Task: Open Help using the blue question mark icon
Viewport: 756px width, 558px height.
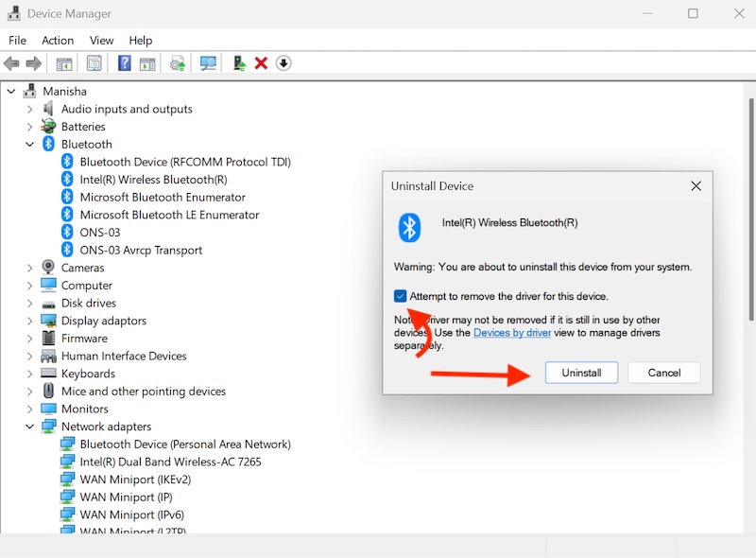Action: (x=124, y=63)
